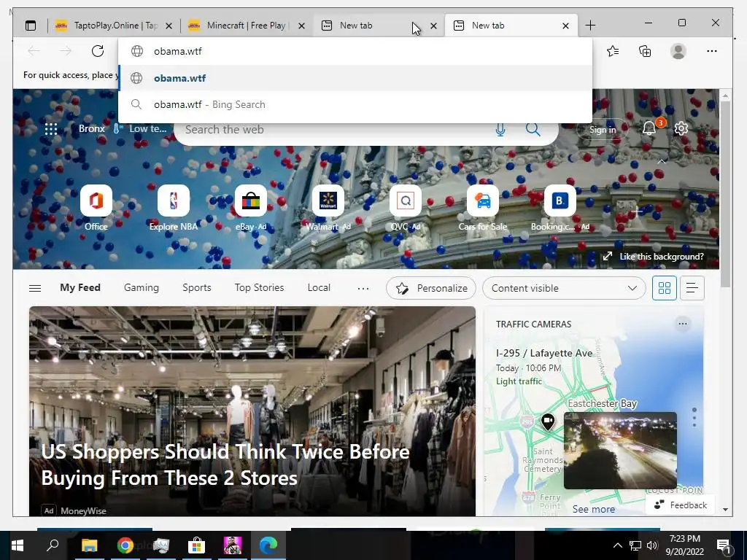Select the Gaming feed tab
This screenshot has width=747, height=560.
pos(142,287)
